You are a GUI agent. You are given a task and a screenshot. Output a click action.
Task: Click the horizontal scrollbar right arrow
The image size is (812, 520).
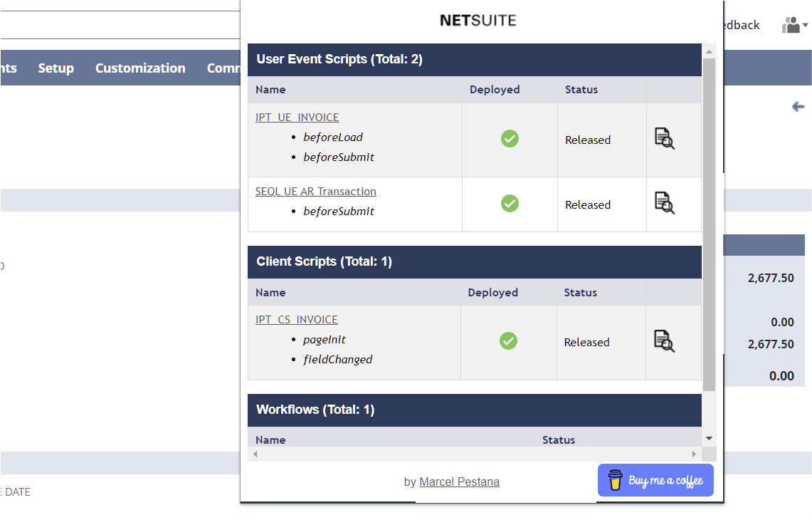tap(694, 454)
